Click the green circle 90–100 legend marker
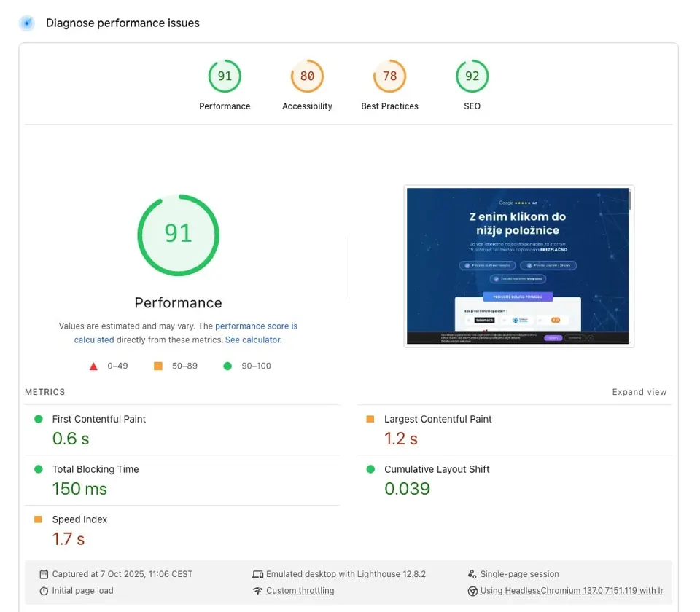Viewport: 700px width, 612px height. (227, 366)
